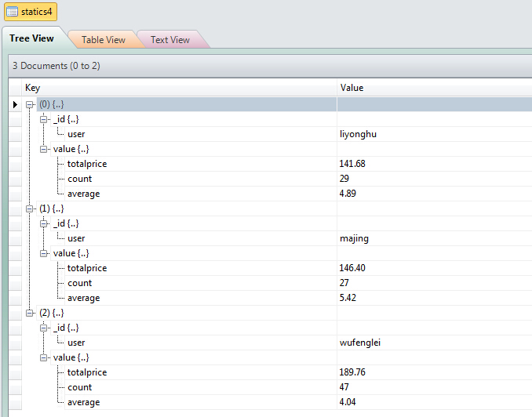Select average value 5.42
The width and height of the screenshot is (532, 417).
[x=348, y=298]
